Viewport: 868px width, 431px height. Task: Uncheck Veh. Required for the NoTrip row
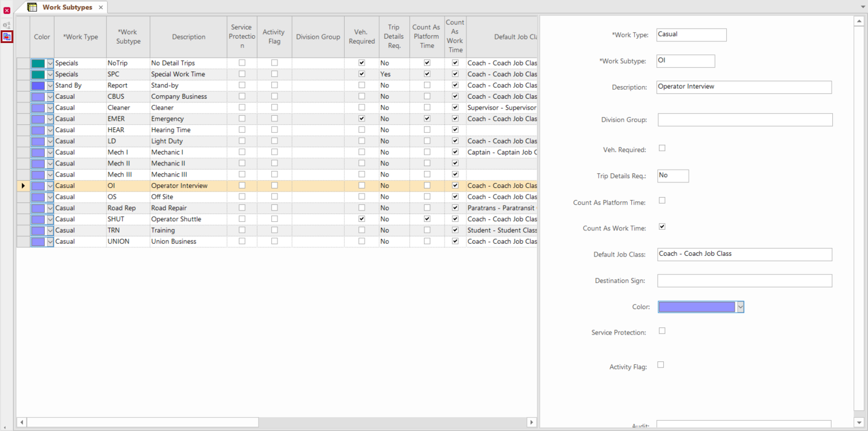click(x=361, y=62)
